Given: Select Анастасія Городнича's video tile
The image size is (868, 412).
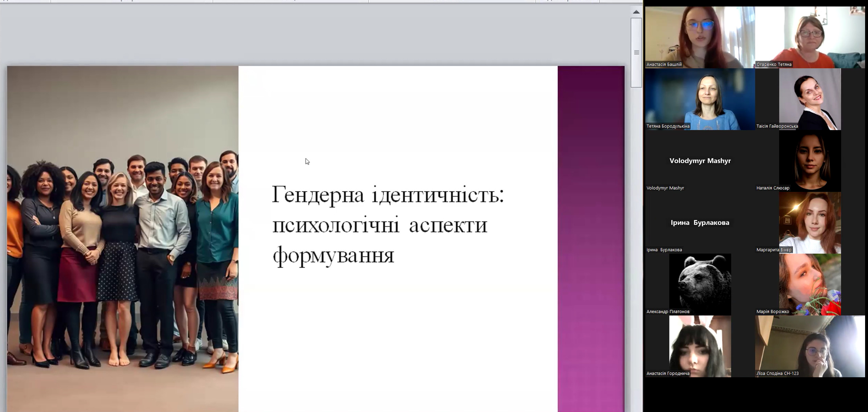Looking at the screenshot, I should tap(700, 346).
